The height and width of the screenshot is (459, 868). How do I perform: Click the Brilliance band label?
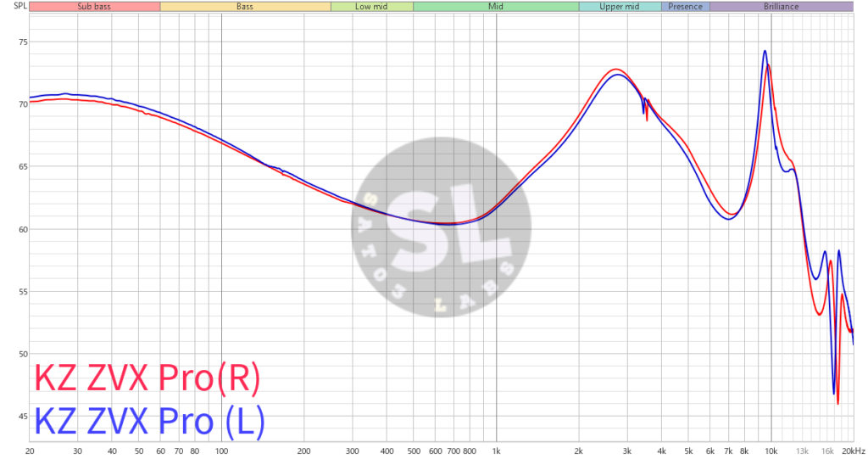tap(781, 7)
